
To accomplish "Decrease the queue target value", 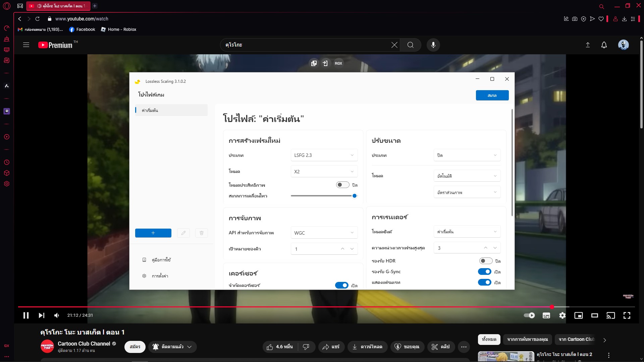I will click(352, 249).
